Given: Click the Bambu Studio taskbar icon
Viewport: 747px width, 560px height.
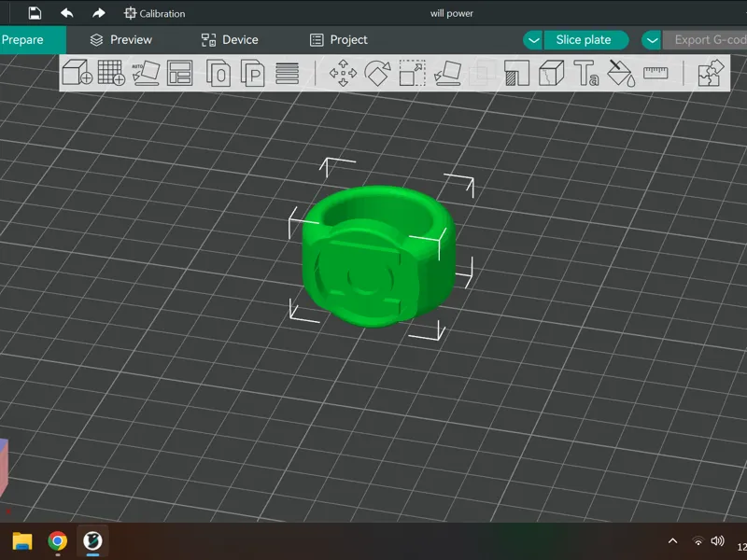Looking at the screenshot, I should pos(92,541).
